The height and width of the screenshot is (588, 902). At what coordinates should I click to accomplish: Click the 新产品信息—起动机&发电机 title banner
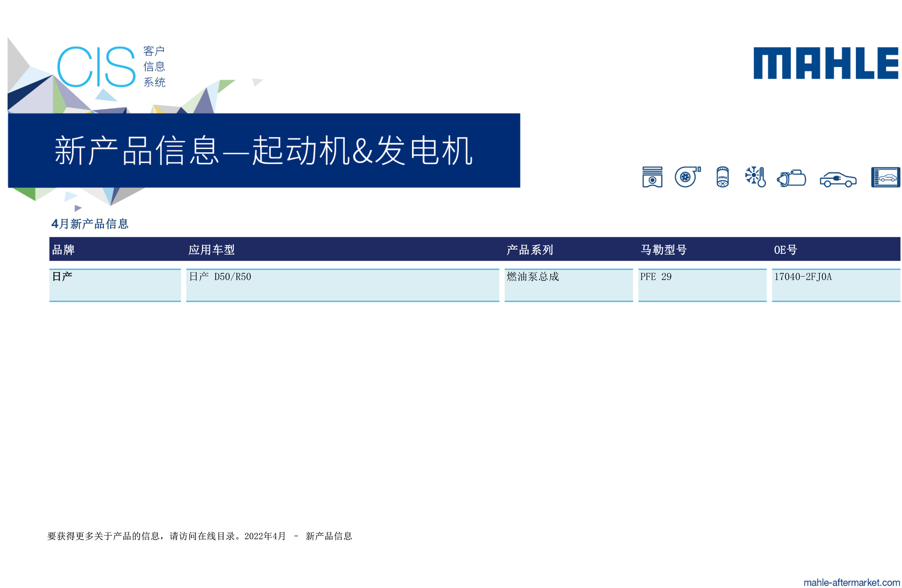(264, 150)
